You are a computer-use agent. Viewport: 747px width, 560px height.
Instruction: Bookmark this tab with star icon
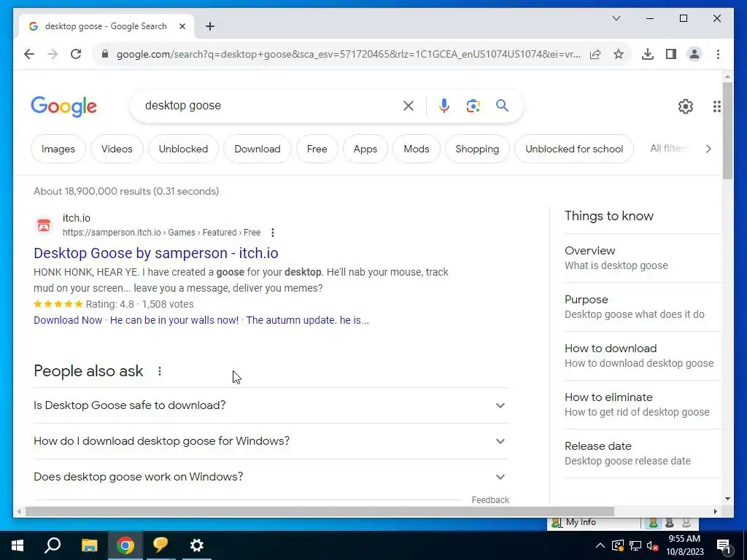click(619, 54)
